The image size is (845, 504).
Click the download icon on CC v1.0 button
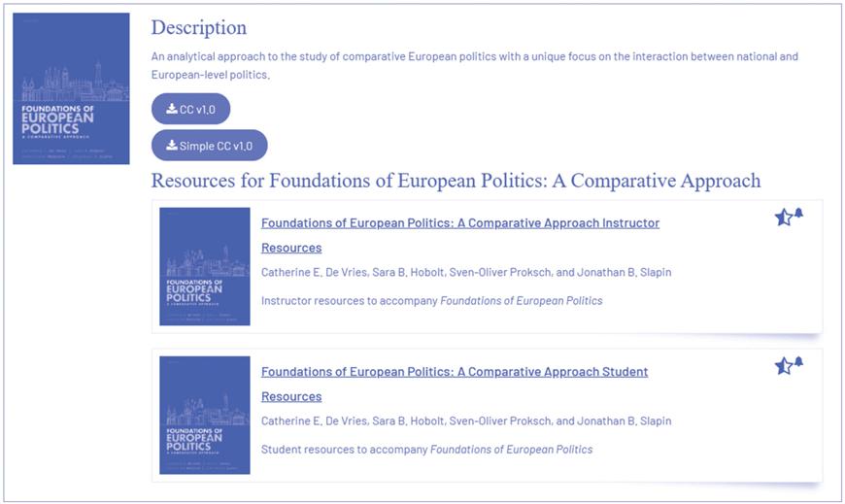pos(172,109)
